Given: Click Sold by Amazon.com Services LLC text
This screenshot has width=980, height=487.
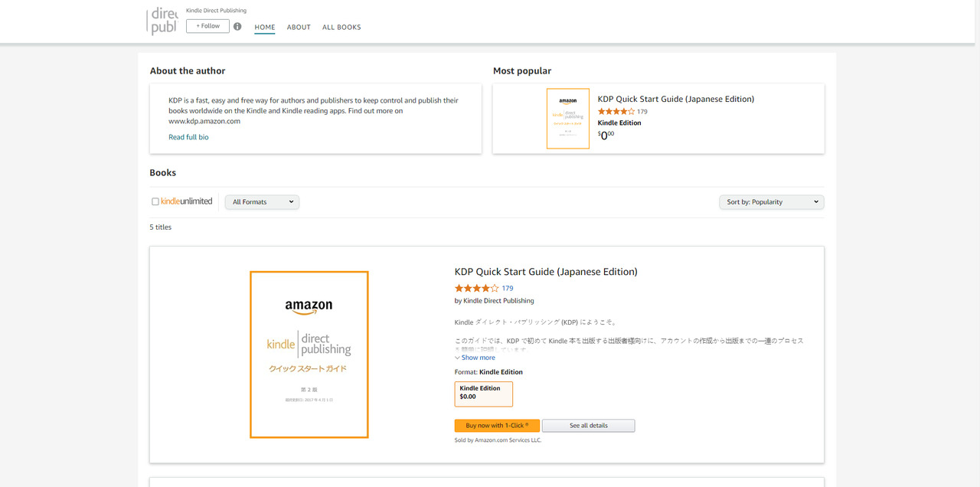Looking at the screenshot, I should coord(498,440).
